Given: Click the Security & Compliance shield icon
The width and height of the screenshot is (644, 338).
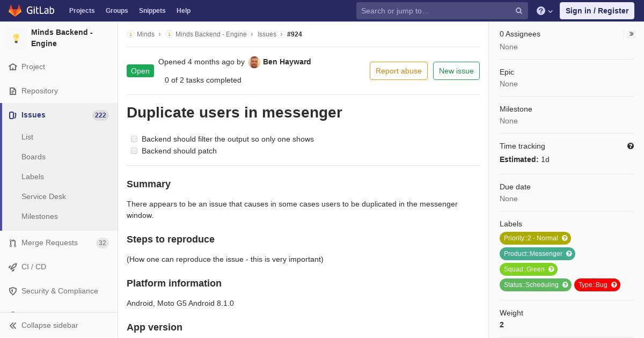Looking at the screenshot, I should 13,291.
